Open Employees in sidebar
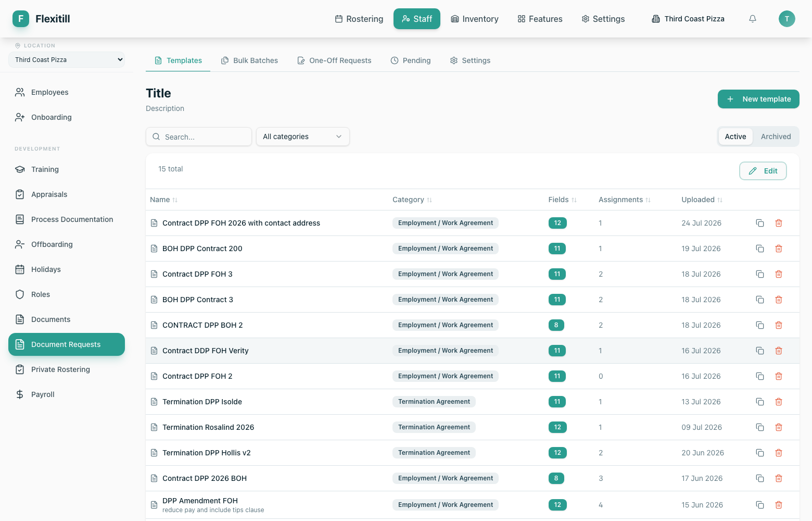Screen dimensions: 812x521 [x=67, y=92]
